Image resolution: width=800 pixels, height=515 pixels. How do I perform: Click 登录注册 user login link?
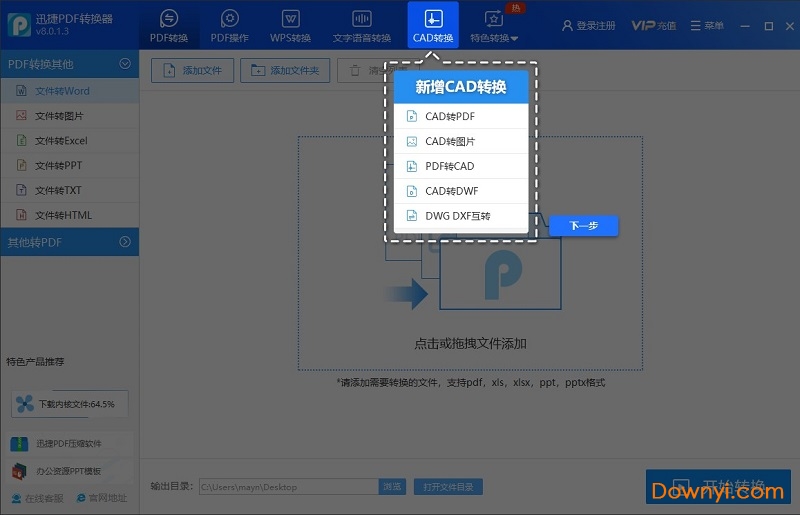[x=589, y=26]
